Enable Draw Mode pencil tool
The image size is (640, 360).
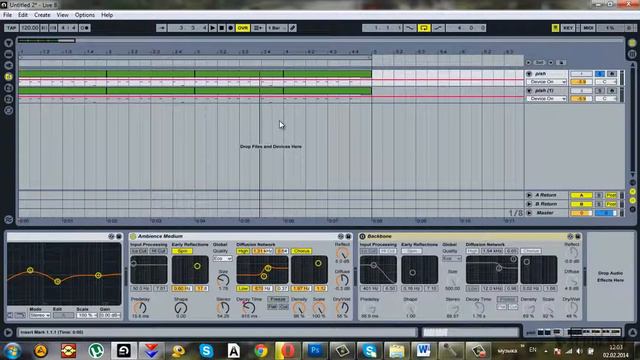(x=293, y=28)
